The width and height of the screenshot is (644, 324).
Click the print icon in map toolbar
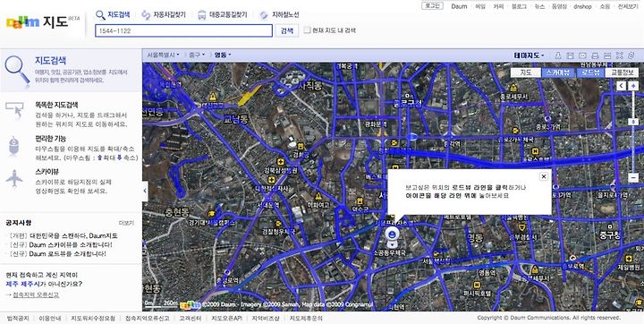[x=595, y=55]
